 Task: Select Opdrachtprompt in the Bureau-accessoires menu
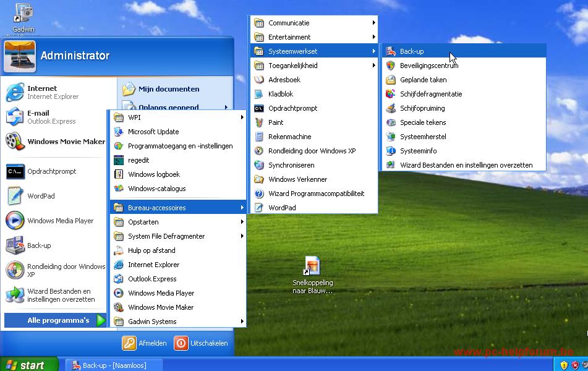(314, 108)
